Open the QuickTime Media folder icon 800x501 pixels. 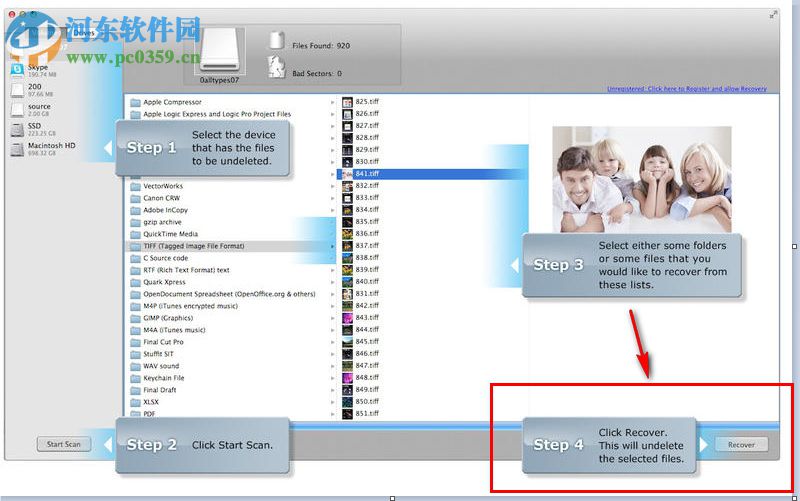135,234
